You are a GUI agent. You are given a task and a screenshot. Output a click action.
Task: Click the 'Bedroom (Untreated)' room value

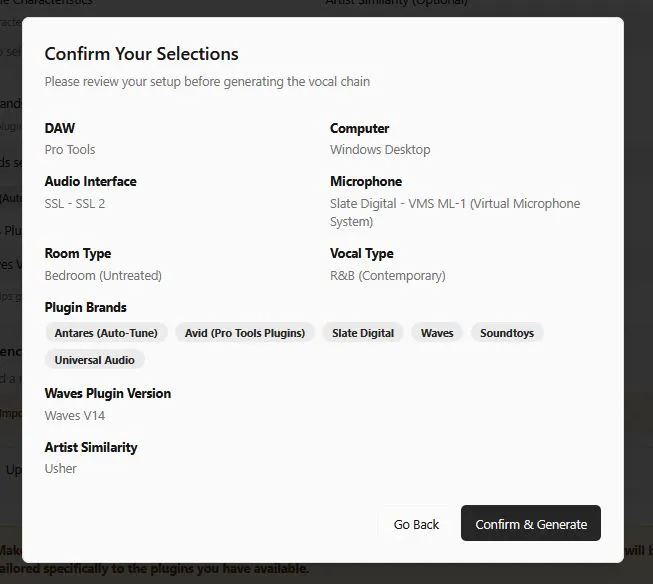103,276
